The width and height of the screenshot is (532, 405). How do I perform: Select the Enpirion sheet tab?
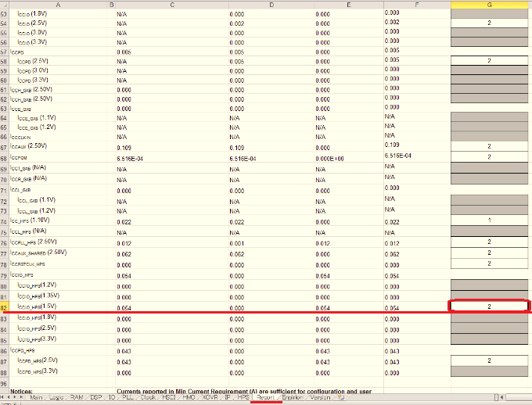tap(293, 398)
